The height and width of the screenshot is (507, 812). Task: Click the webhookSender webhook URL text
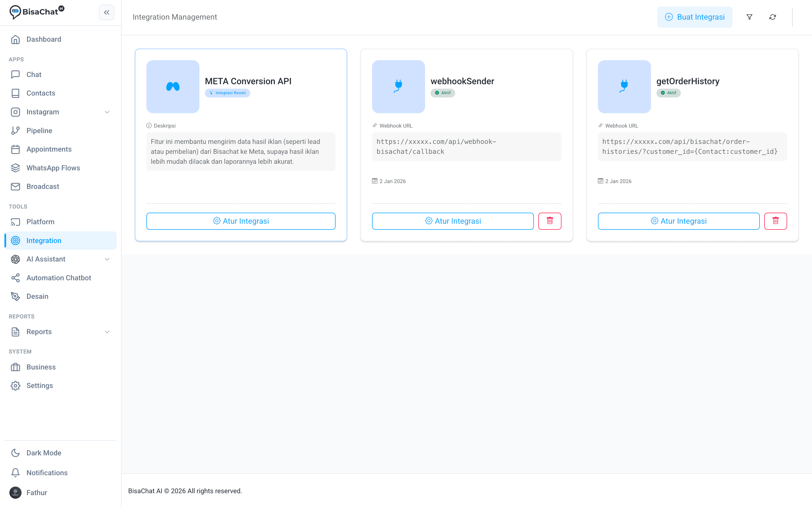pos(436,147)
